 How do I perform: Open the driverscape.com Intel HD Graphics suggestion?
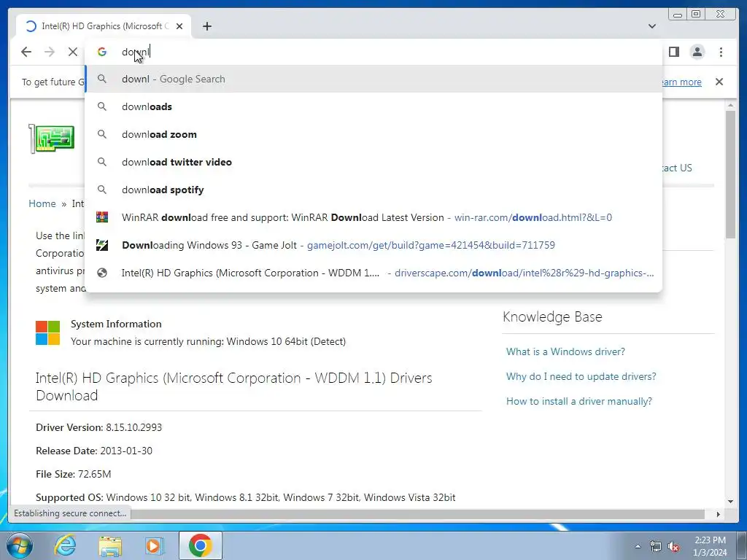click(x=373, y=273)
